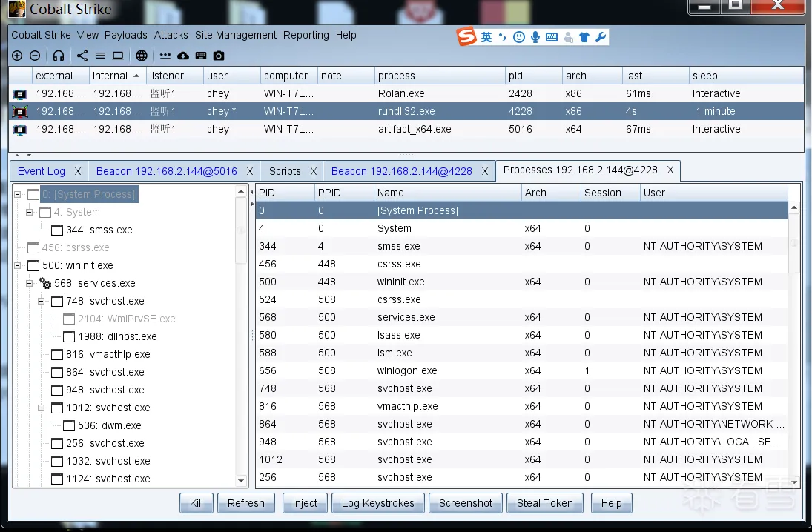This screenshot has width=812, height=532.
Task: Open Sogou emoji smiley icon
Action: [x=519, y=37]
